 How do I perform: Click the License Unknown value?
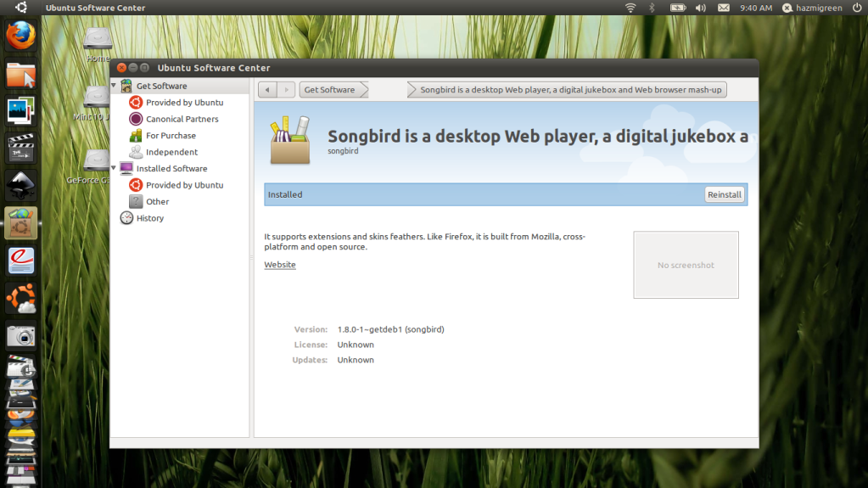(x=356, y=345)
